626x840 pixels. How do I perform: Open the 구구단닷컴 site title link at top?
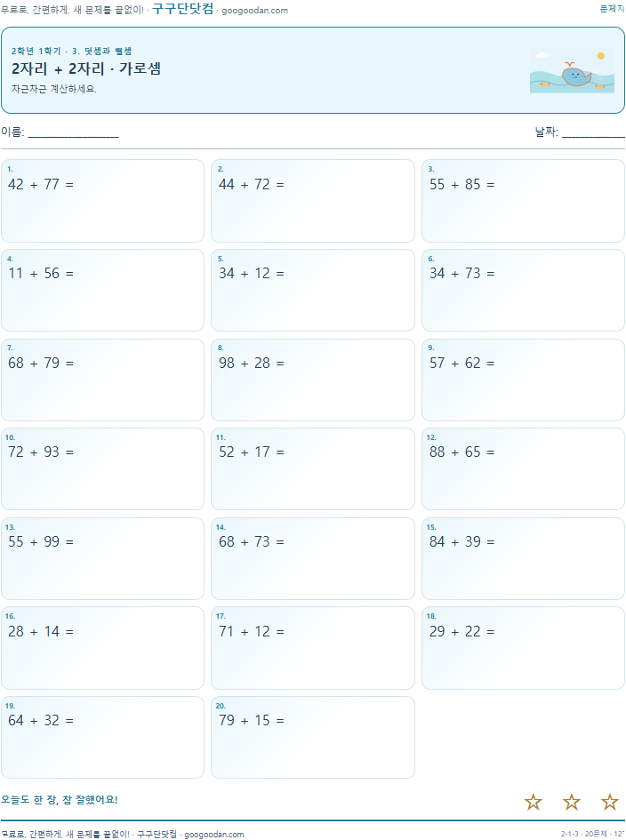click(x=183, y=9)
